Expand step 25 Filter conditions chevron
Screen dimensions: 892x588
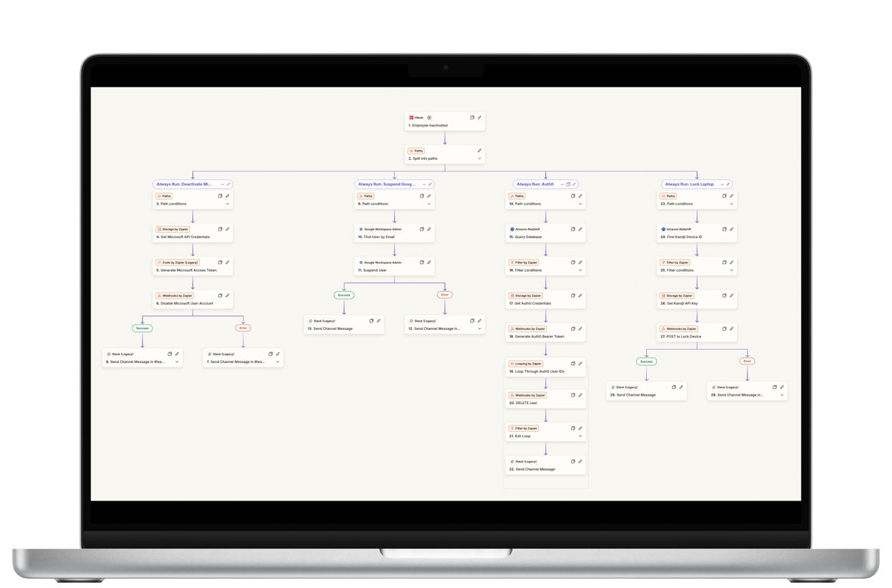click(731, 270)
